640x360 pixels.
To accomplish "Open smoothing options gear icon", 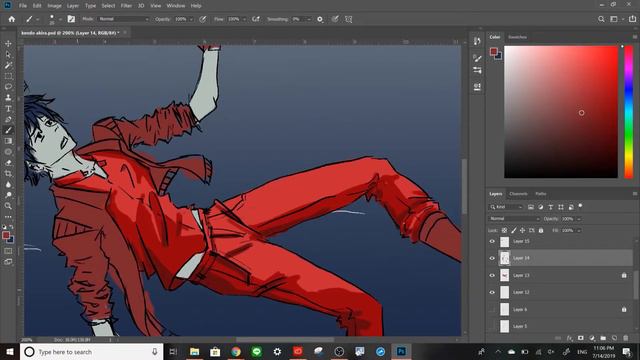I will pos(320,19).
